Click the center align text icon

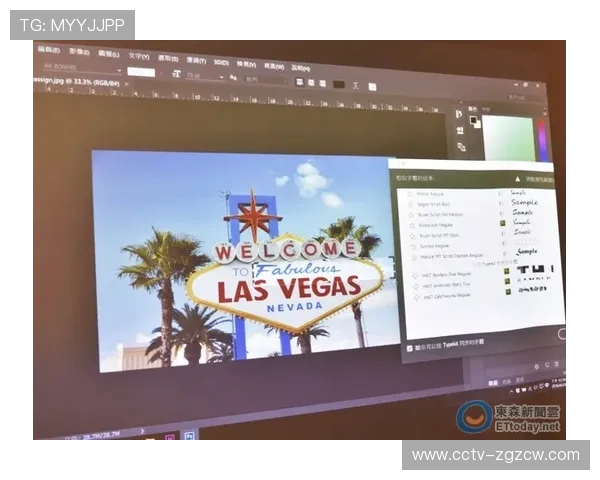click(x=311, y=82)
